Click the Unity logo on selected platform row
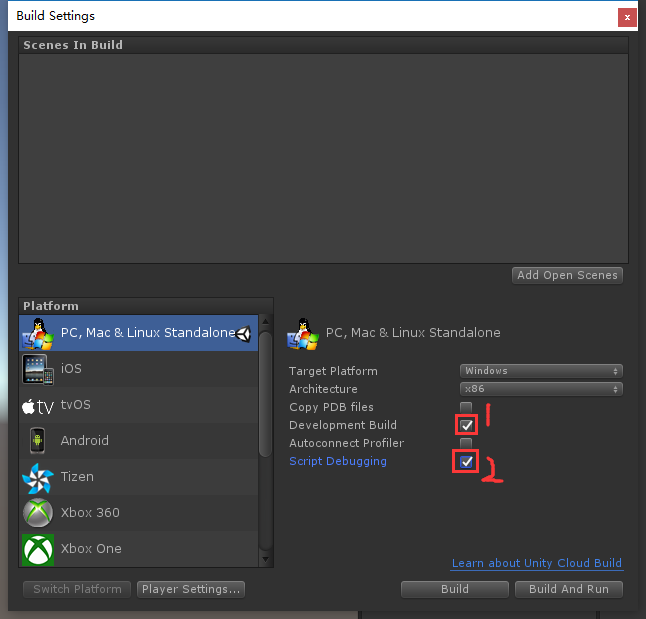The height and width of the screenshot is (619, 646). pyautogui.click(x=243, y=334)
